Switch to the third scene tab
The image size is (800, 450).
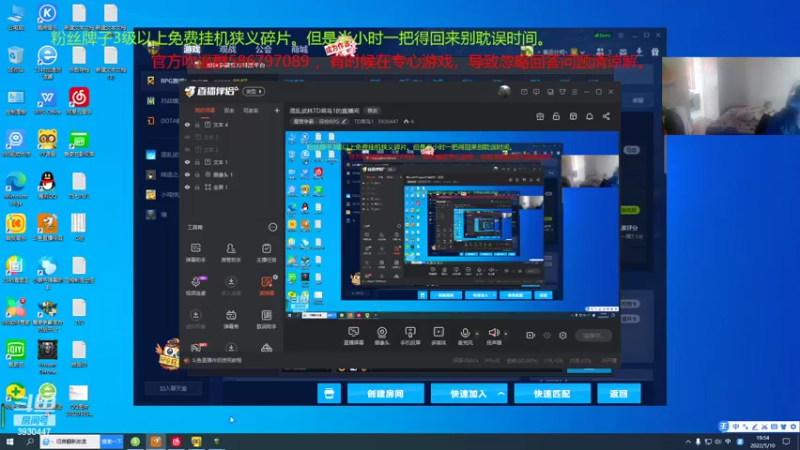point(251,110)
